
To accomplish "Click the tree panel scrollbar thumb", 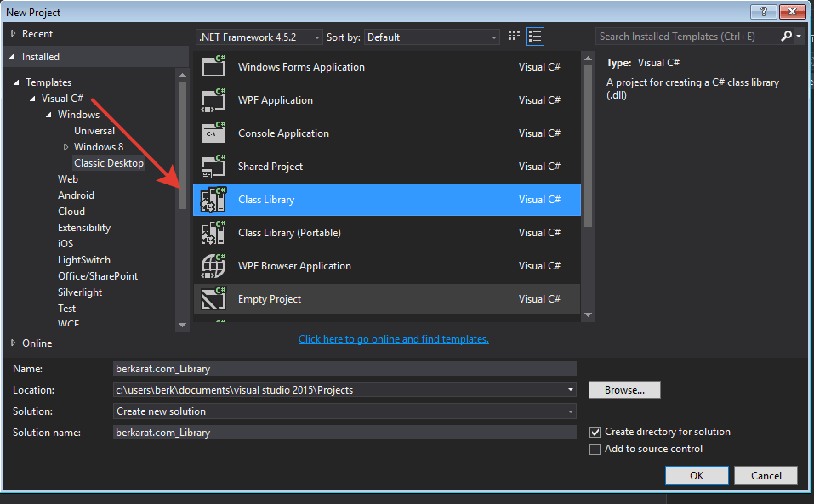I will tap(182, 145).
